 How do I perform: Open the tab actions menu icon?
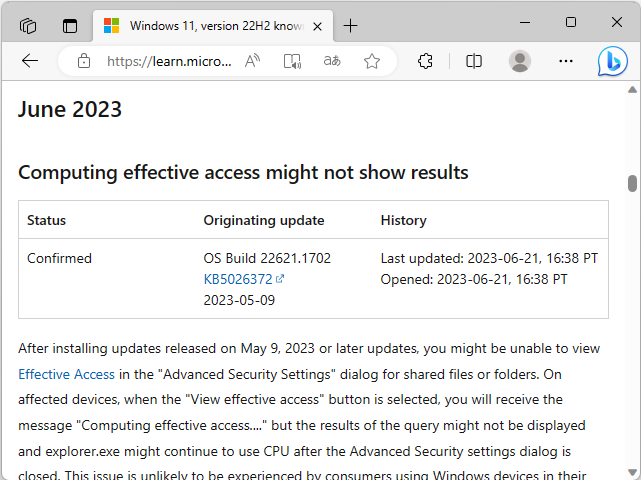(70, 25)
